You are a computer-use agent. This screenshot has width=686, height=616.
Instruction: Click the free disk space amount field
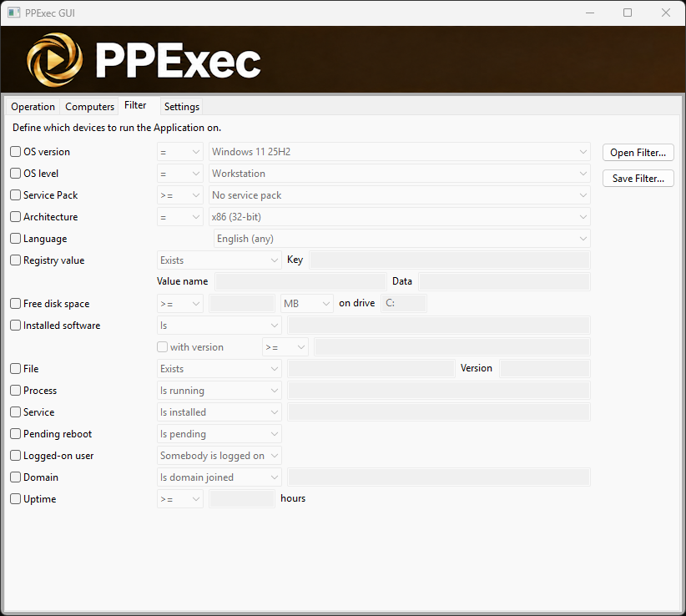tap(242, 303)
